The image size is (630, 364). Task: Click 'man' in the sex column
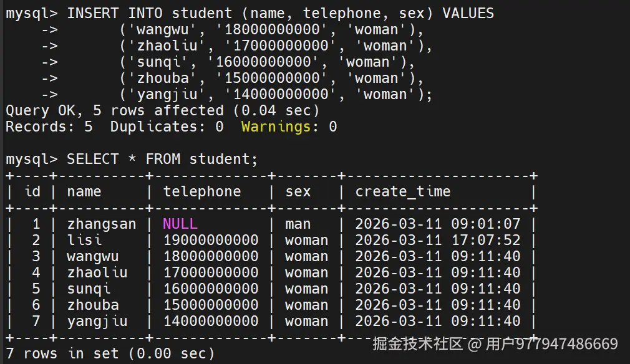[x=298, y=224]
